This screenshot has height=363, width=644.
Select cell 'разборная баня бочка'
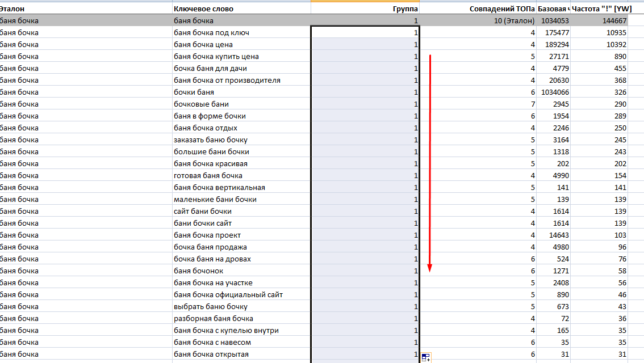point(241,318)
